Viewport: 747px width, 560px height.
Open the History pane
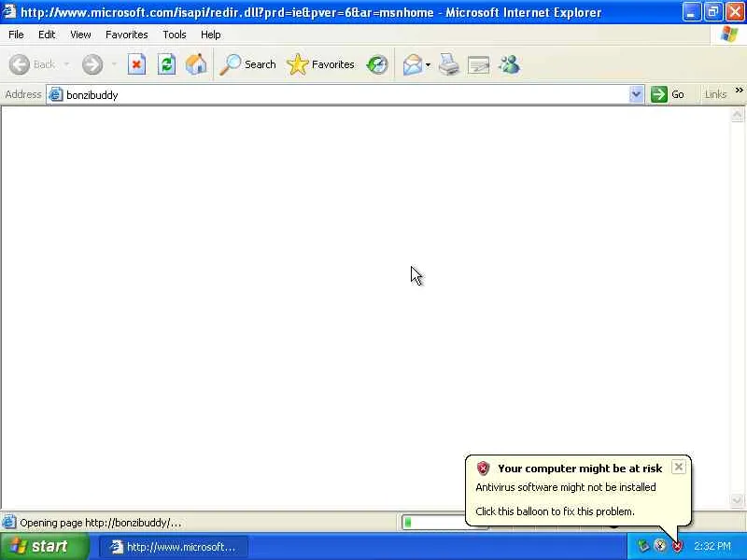pyautogui.click(x=377, y=64)
